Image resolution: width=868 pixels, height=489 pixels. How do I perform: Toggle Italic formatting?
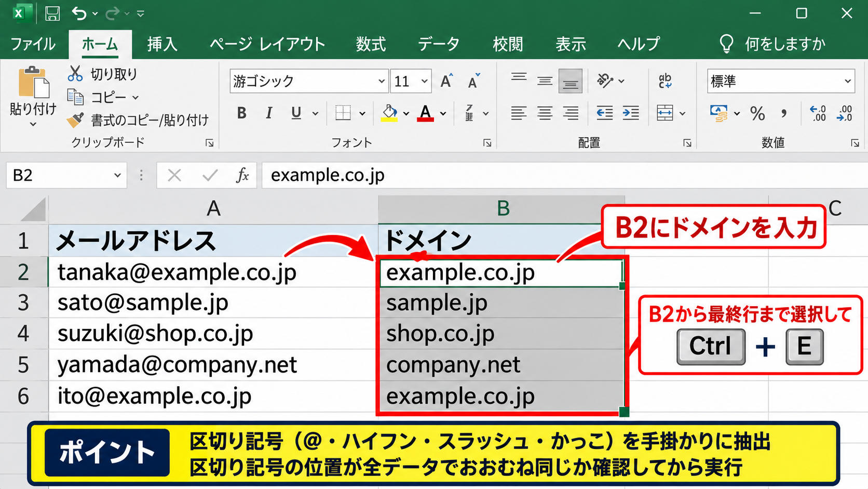click(x=269, y=113)
